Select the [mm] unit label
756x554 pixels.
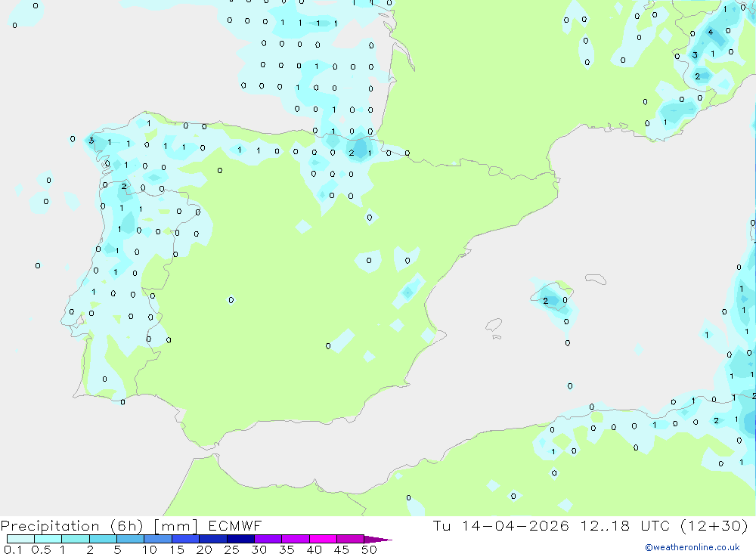pos(176,526)
